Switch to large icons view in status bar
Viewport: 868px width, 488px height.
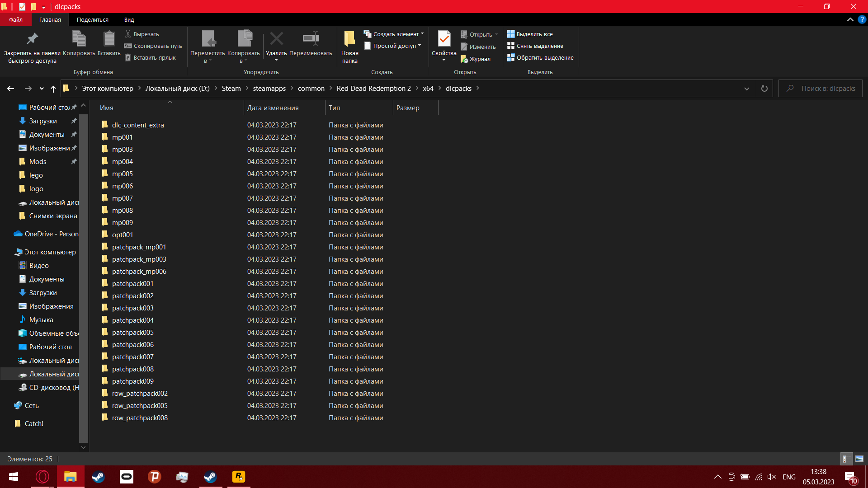pyautogui.click(x=859, y=459)
